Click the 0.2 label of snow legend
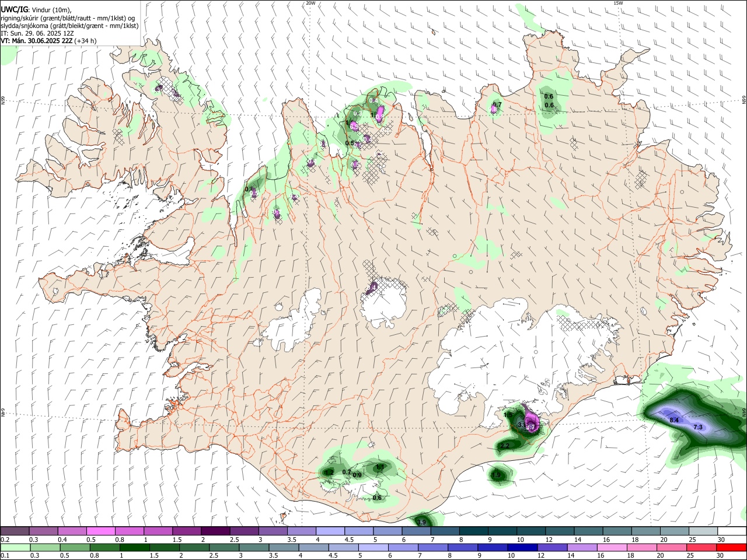The image size is (747, 560). coord(5,540)
